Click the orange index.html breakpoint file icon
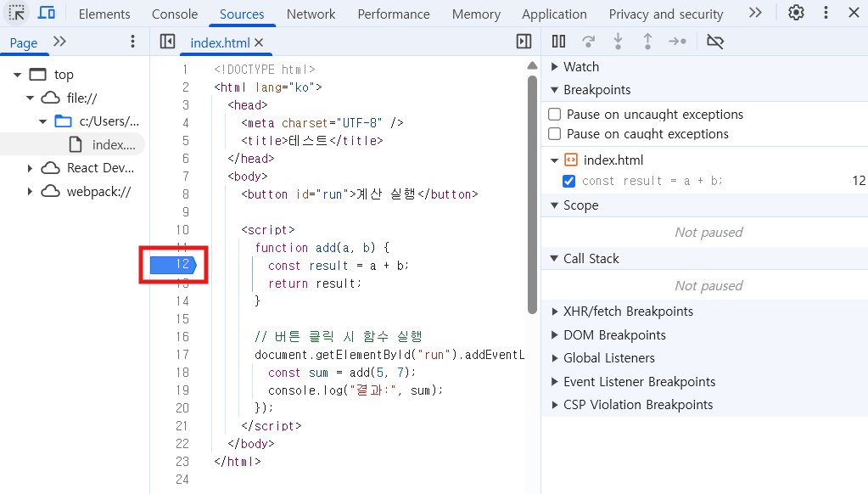This screenshot has height=494, width=868. coord(571,160)
